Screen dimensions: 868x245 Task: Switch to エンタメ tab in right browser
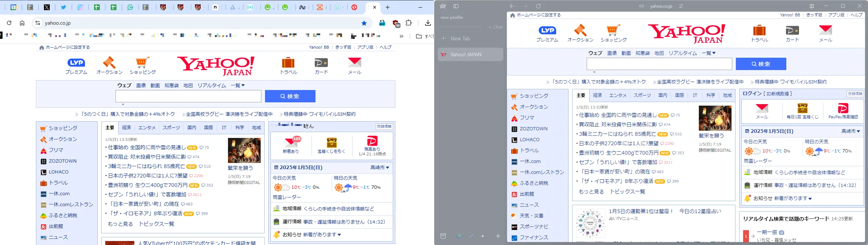click(618, 95)
